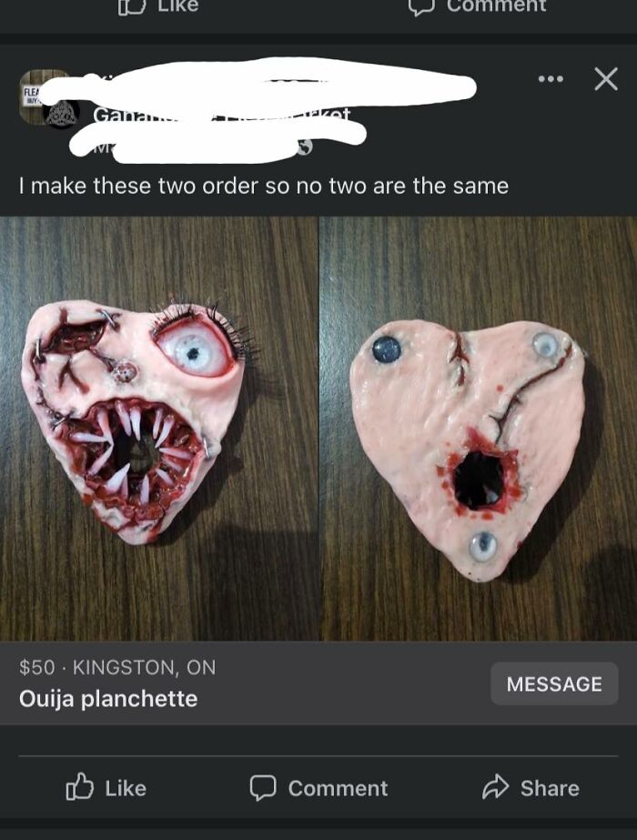The image size is (637, 840).
Task: Click the share arrow icon below the listing
Action: pos(495,787)
